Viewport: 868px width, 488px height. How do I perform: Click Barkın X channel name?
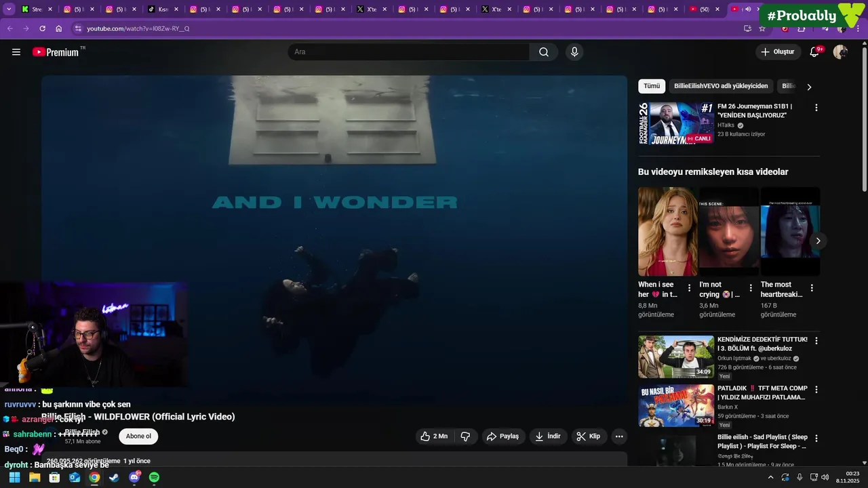[x=728, y=407]
